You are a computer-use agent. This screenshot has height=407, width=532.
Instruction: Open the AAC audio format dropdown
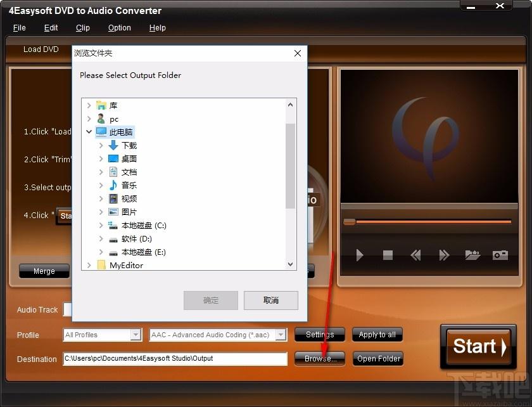coord(281,335)
